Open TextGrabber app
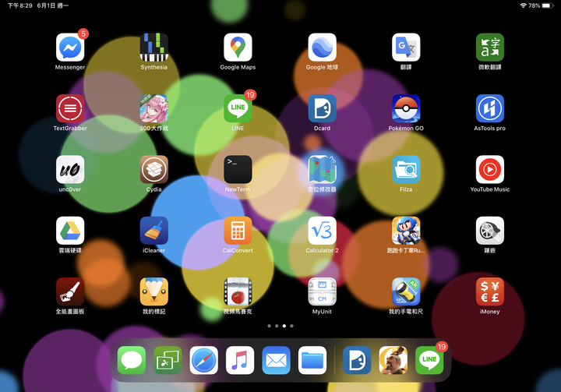Viewport: 561px width, 392px height. click(x=70, y=108)
